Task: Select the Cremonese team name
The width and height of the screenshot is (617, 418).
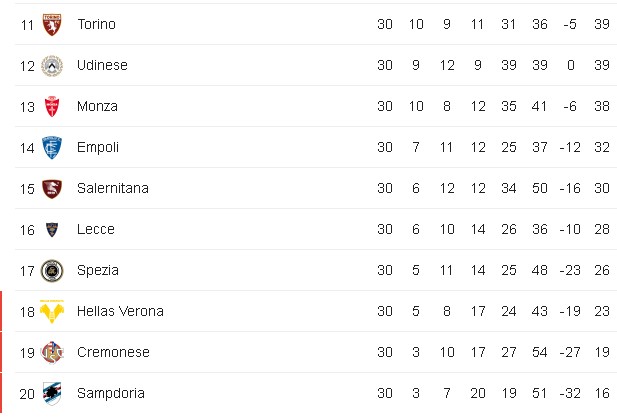Action: tap(113, 352)
